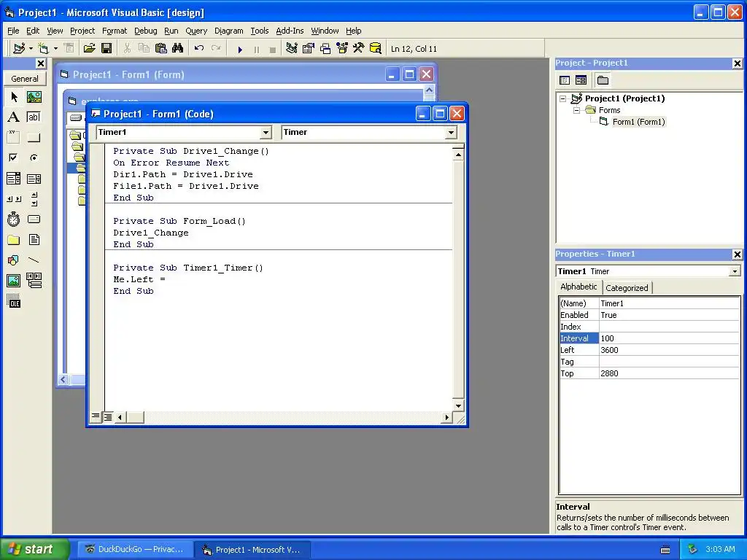
Task: Click the Add Standard EXE Project toolbar icon
Action: pyautogui.click(x=19, y=48)
